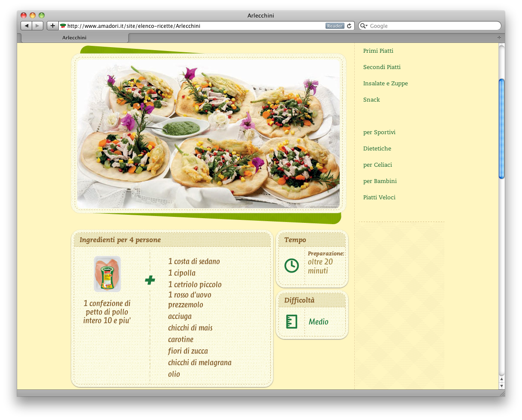The height and width of the screenshot is (420, 522).
Task: Open the per Bambini link
Action: point(380,181)
